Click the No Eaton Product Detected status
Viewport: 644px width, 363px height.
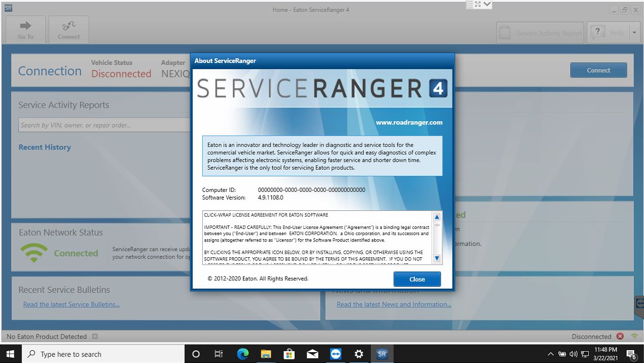(46, 336)
